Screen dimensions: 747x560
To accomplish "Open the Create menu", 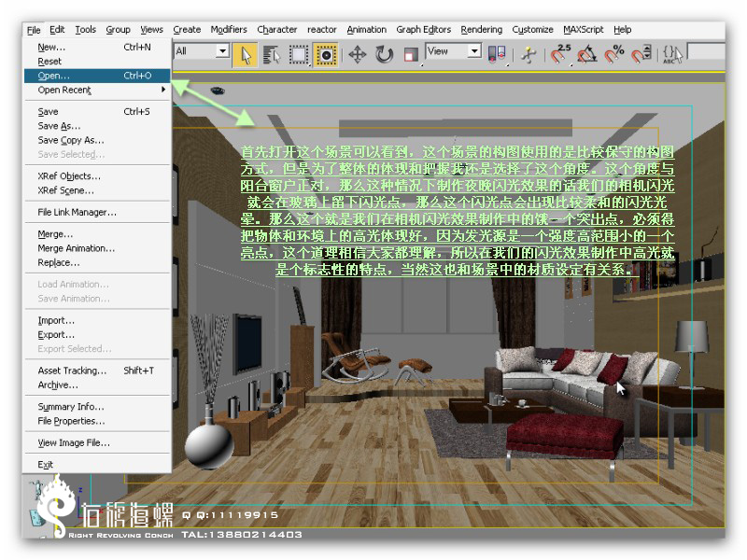I will coord(187,30).
